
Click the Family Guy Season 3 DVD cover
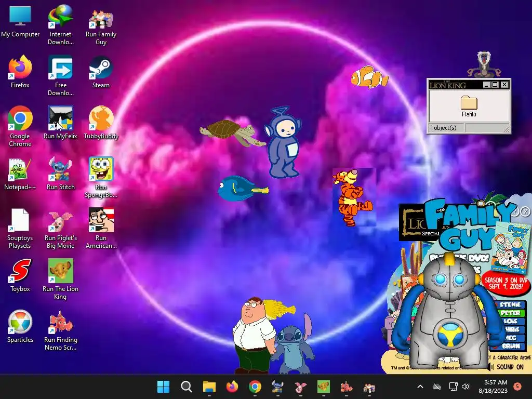click(511, 247)
